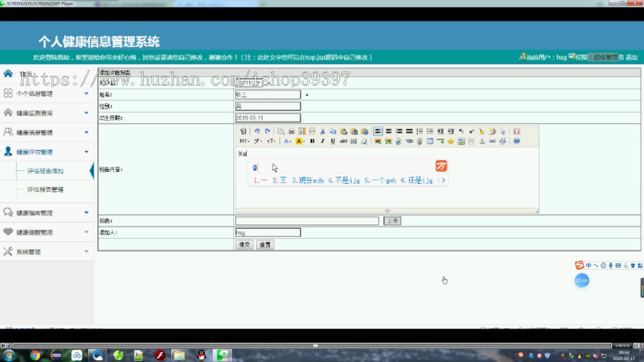Insert an anchor with the anchor icon

[482, 141]
